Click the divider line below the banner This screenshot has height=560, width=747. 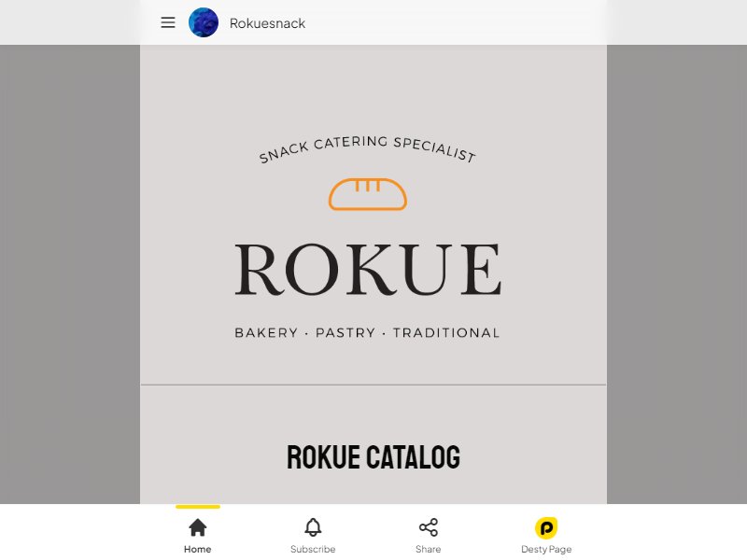pyautogui.click(x=373, y=385)
